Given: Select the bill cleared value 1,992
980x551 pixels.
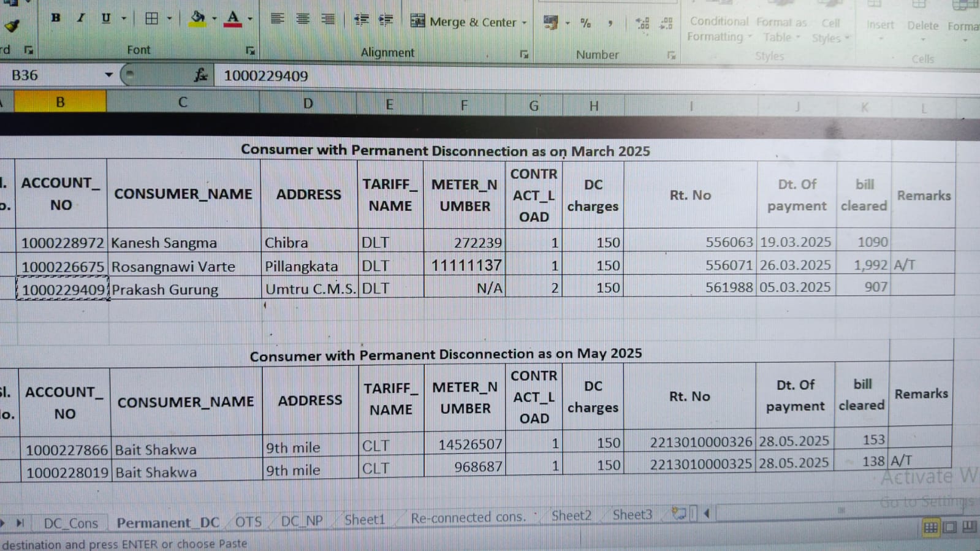Looking at the screenshot, I should pyautogui.click(x=864, y=265).
